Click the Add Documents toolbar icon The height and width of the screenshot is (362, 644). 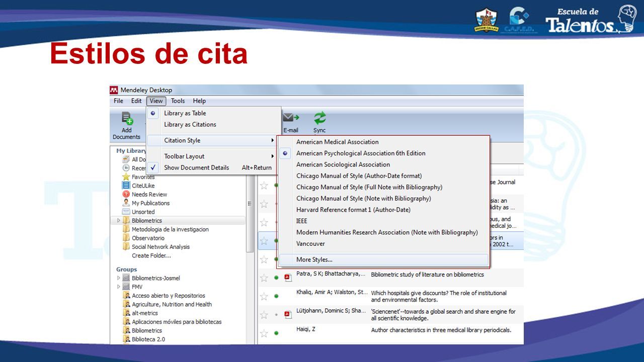[x=127, y=119]
